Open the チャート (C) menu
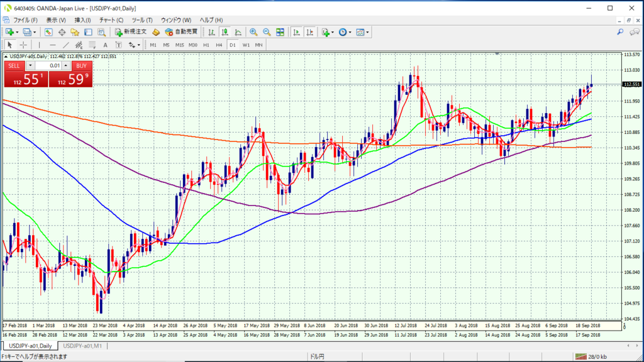 tap(111, 20)
